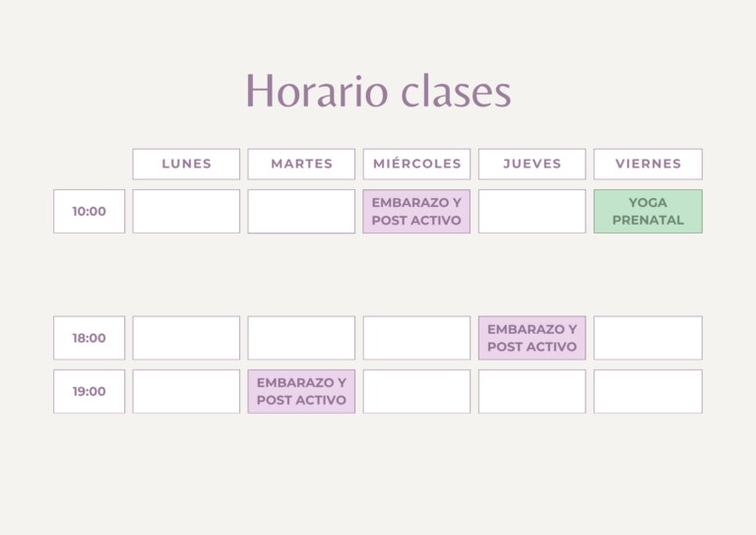The height and width of the screenshot is (535, 756).
Task: Select the empty Wednesday 19:00 cell
Action: pyautogui.click(x=416, y=391)
